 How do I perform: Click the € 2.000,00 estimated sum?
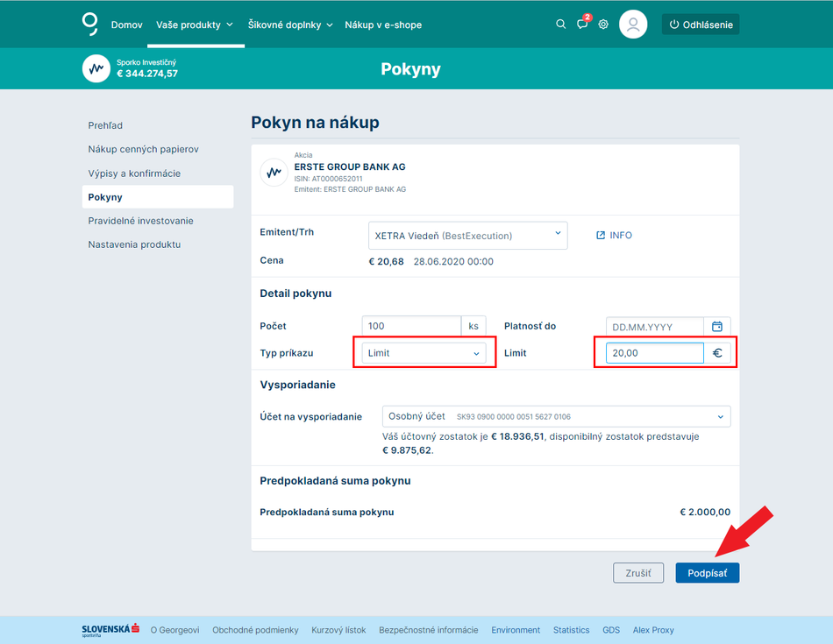point(705,513)
